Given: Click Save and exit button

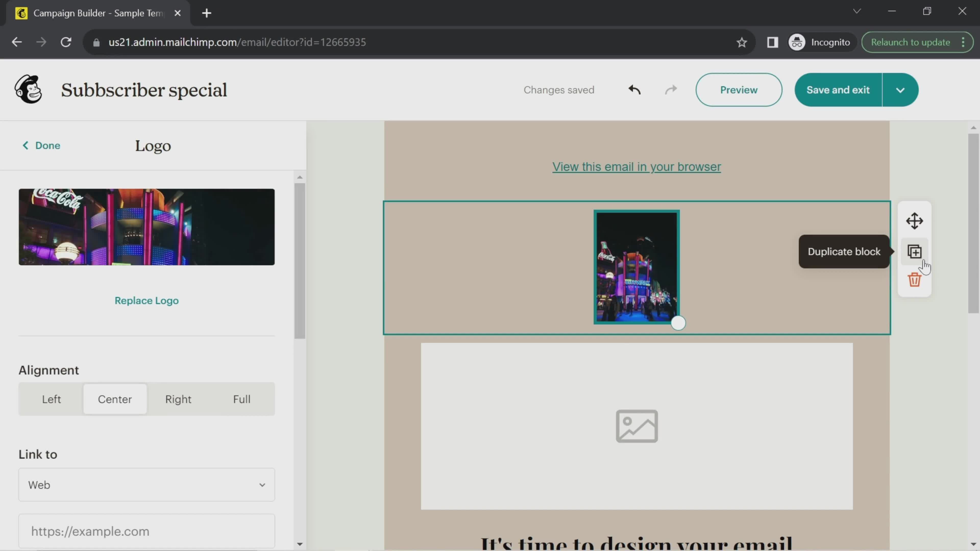Looking at the screenshot, I should (839, 90).
